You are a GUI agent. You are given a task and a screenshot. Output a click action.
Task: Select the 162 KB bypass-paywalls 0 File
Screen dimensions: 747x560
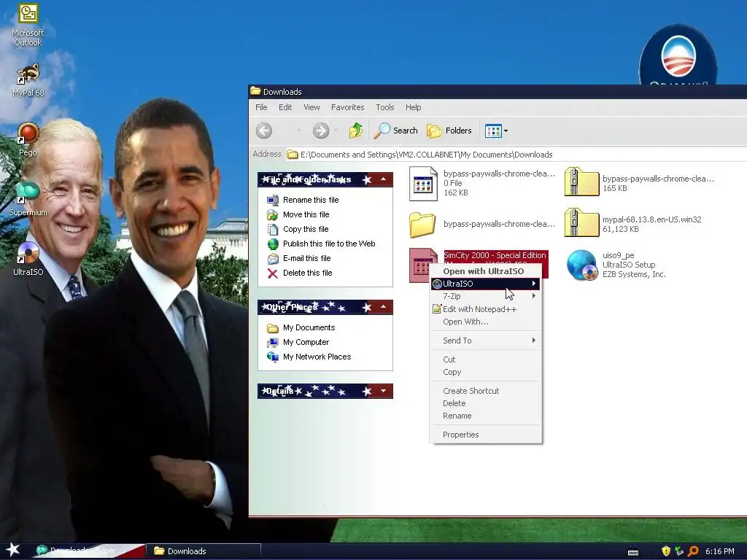(x=482, y=183)
